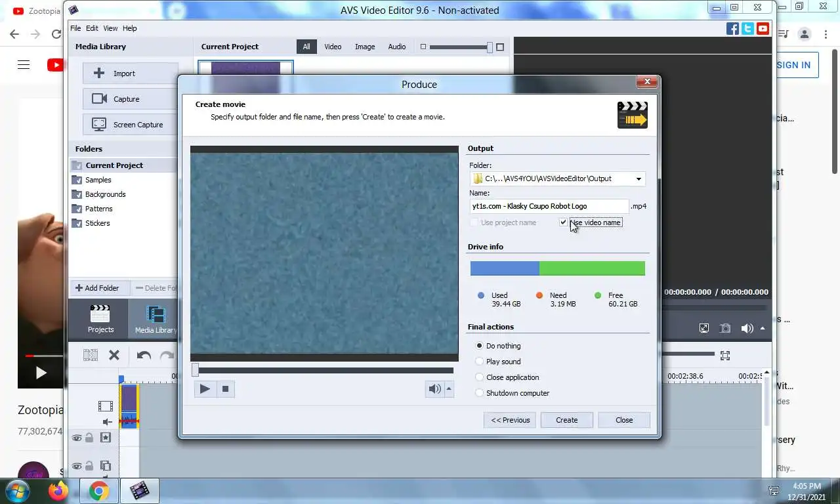Click the redo arrow in timeline toolbar
Screen dimensions: 840x504
pos(167,356)
